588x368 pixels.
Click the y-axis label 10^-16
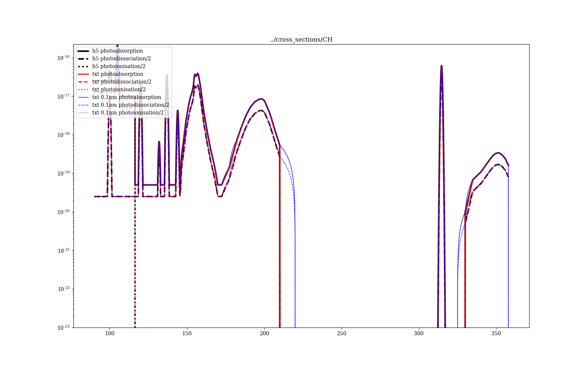click(x=64, y=58)
